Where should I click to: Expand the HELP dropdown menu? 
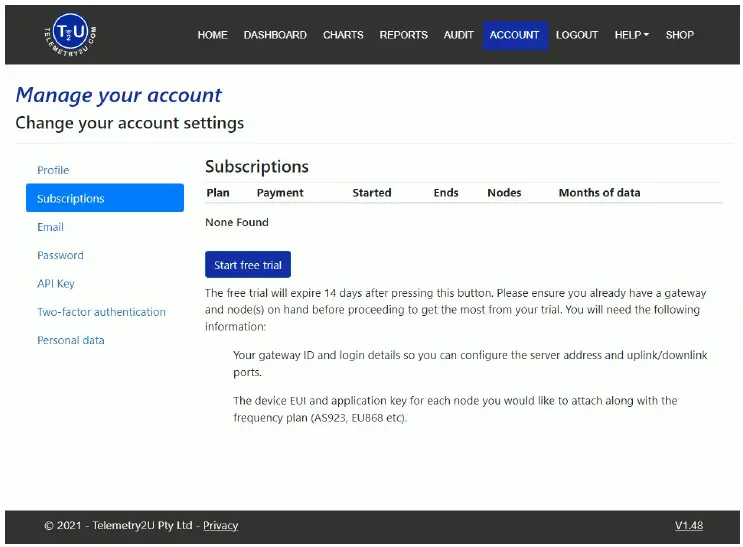point(631,35)
